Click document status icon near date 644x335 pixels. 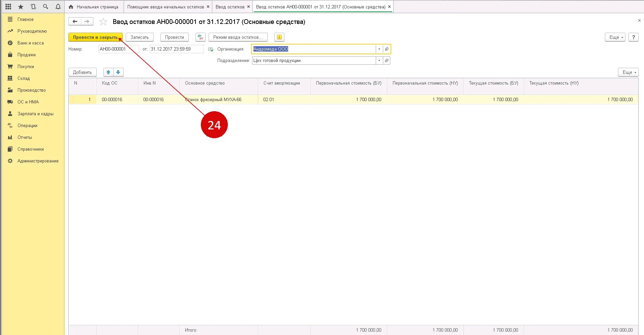211,49
